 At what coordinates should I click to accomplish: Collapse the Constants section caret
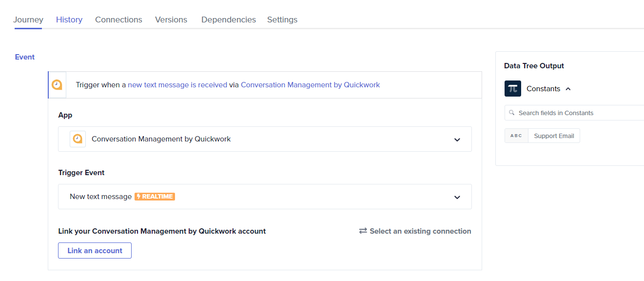coord(568,89)
